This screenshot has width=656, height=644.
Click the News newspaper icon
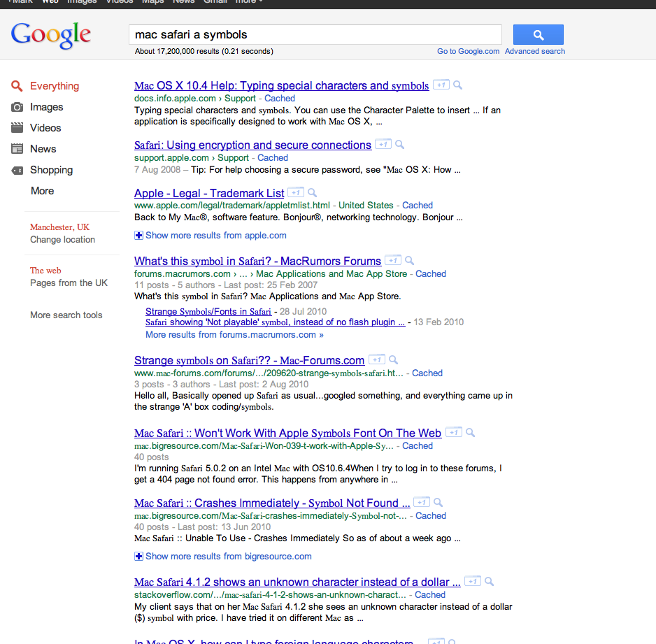(x=17, y=148)
